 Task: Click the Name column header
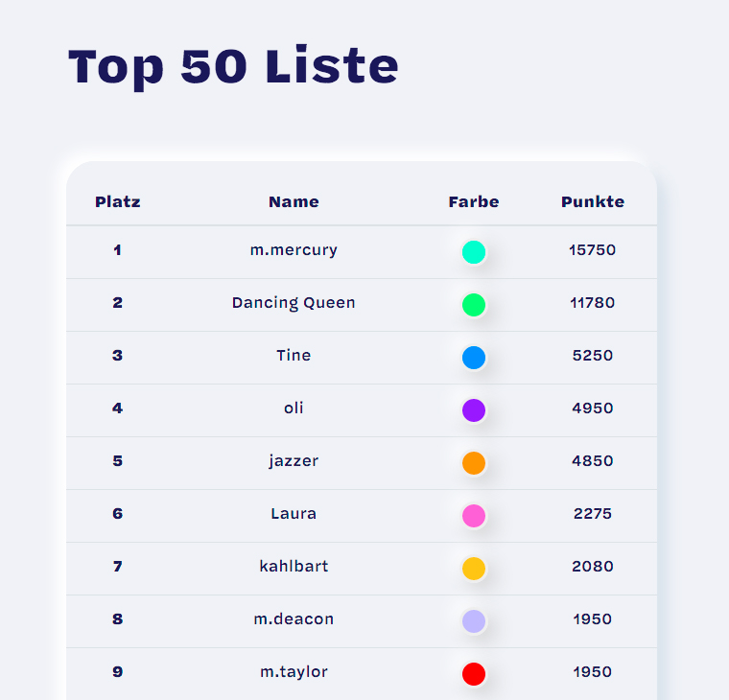coord(294,202)
